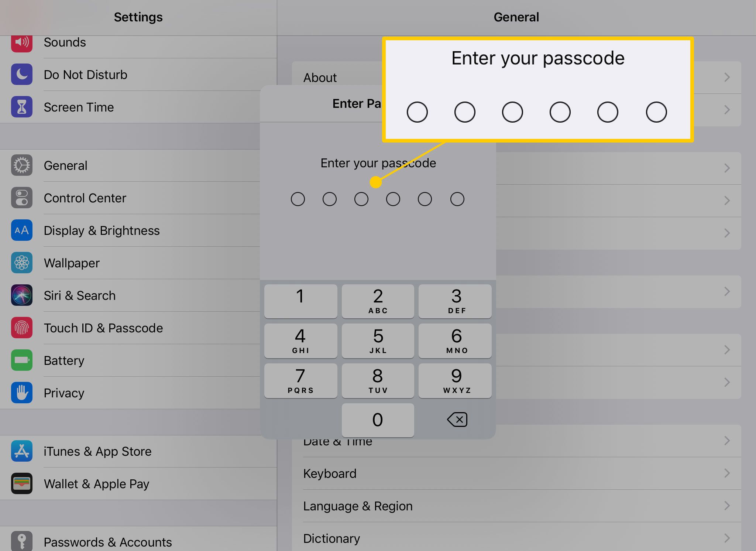Press digit 1 on passcode keypad
756x551 pixels.
point(300,299)
